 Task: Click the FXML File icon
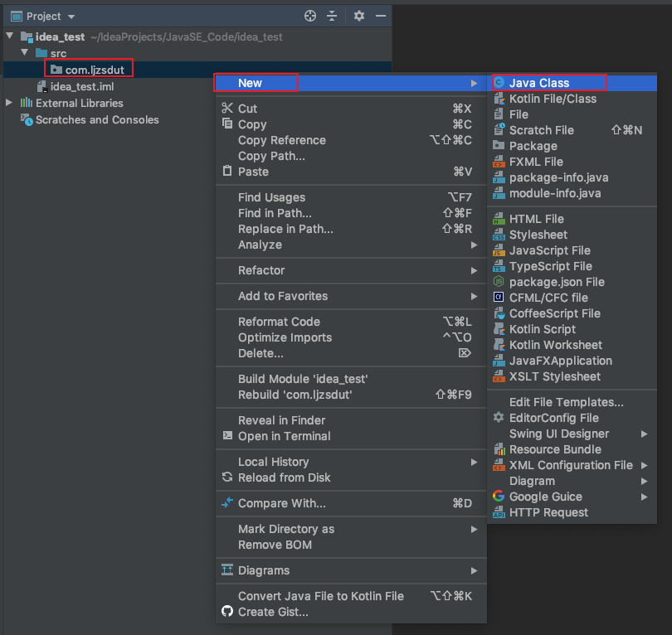tap(499, 162)
